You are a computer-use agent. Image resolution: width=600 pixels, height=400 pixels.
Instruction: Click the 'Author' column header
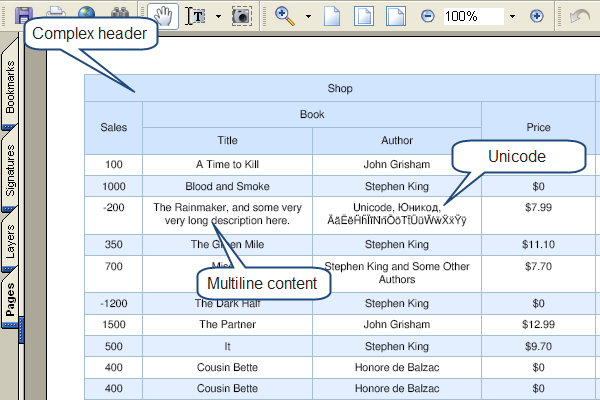(397, 140)
